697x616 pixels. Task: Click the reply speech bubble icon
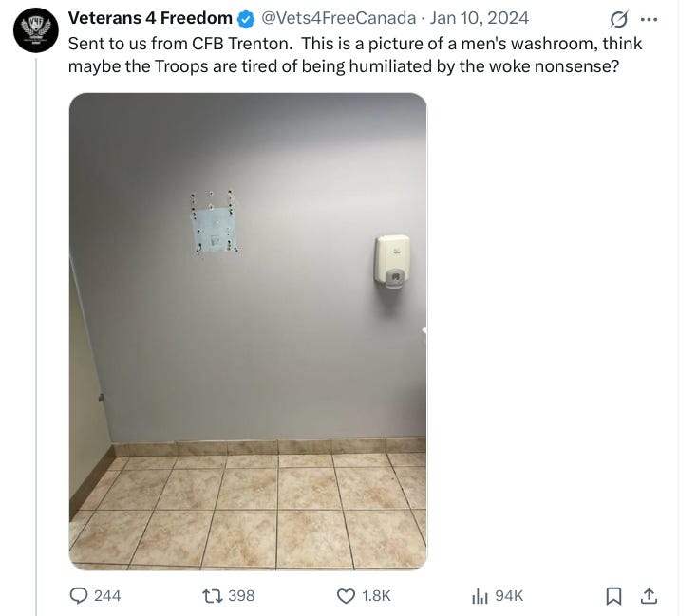click(79, 596)
